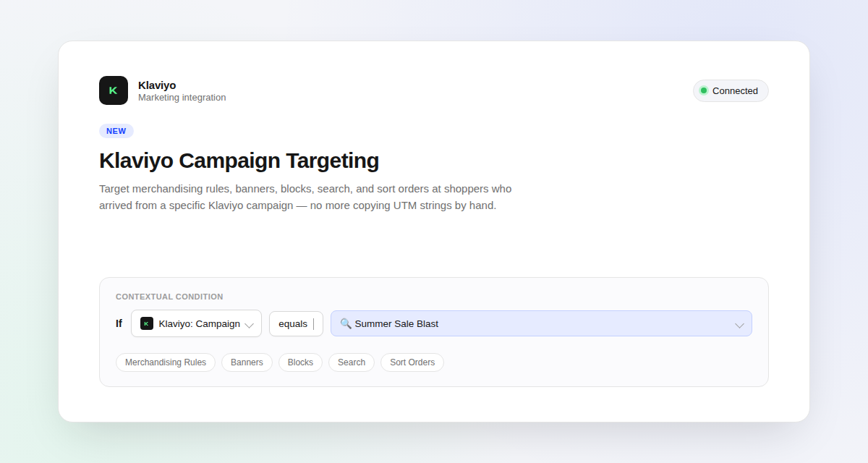This screenshot has height=463, width=868.
Task: Click the small Klaviyo icon in condition dropdown
Action: pyautogui.click(x=147, y=323)
